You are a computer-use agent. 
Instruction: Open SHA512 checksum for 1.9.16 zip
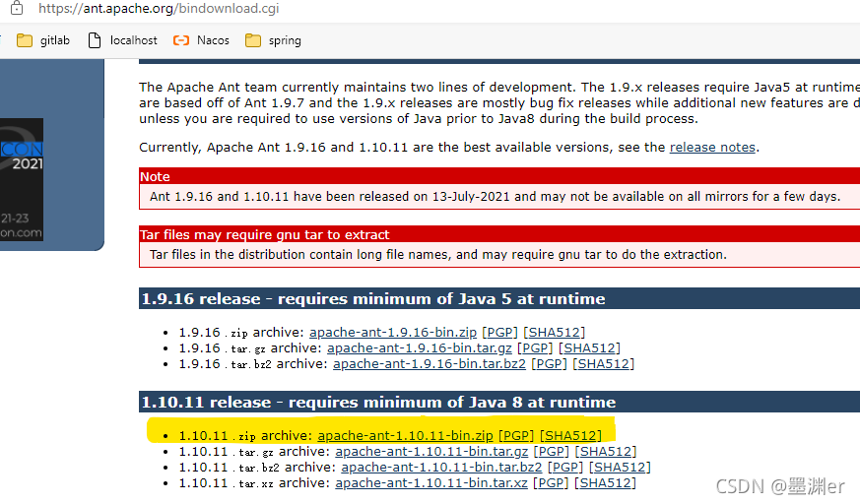pos(554,333)
